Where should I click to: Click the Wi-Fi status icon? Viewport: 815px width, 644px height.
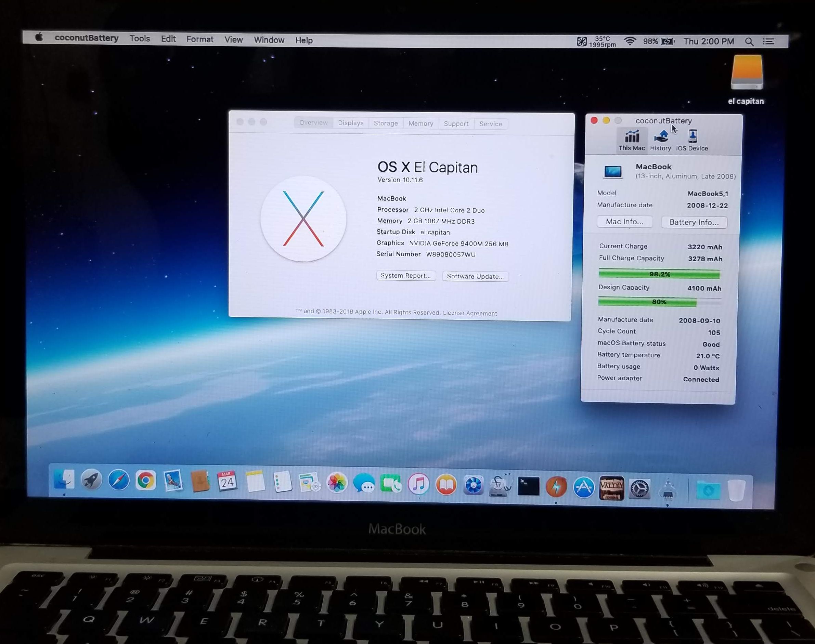tap(630, 41)
